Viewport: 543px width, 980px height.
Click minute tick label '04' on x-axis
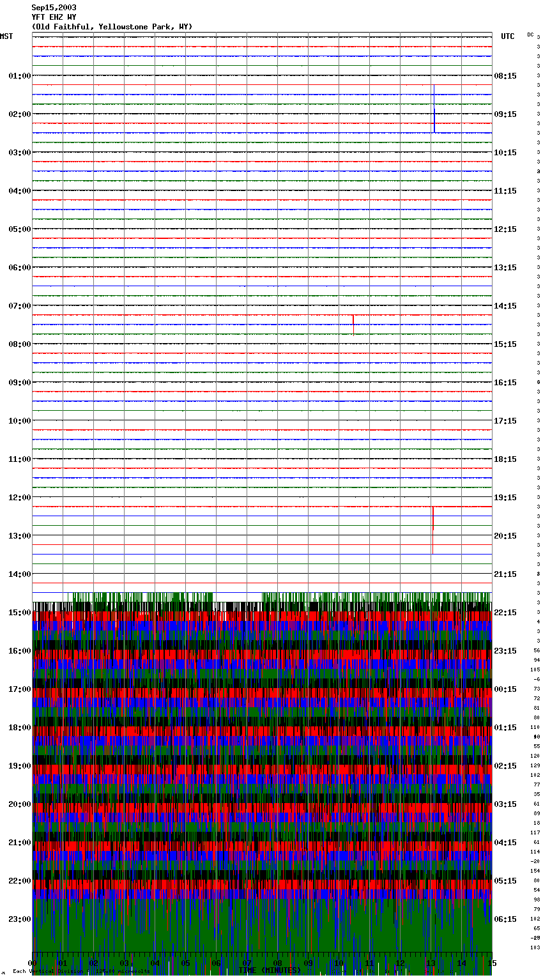pyautogui.click(x=155, y=963)
